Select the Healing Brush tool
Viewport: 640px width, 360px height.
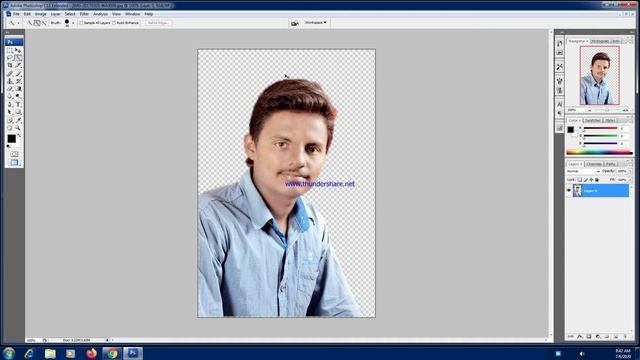10,74
